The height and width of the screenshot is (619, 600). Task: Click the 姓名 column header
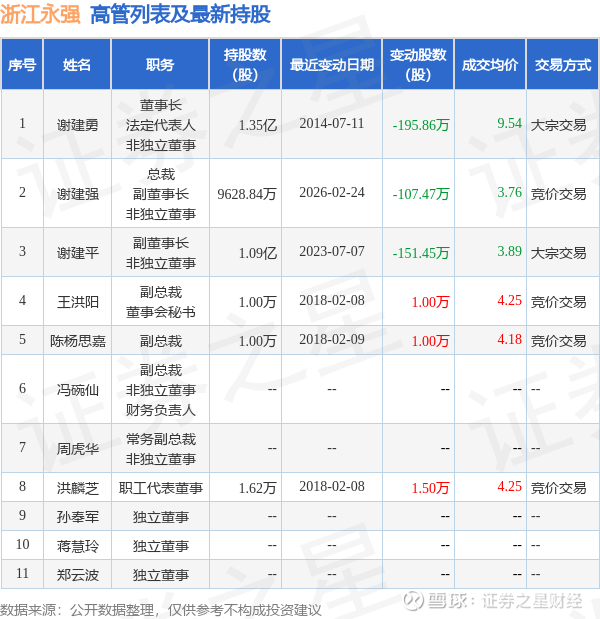(77, 64)
